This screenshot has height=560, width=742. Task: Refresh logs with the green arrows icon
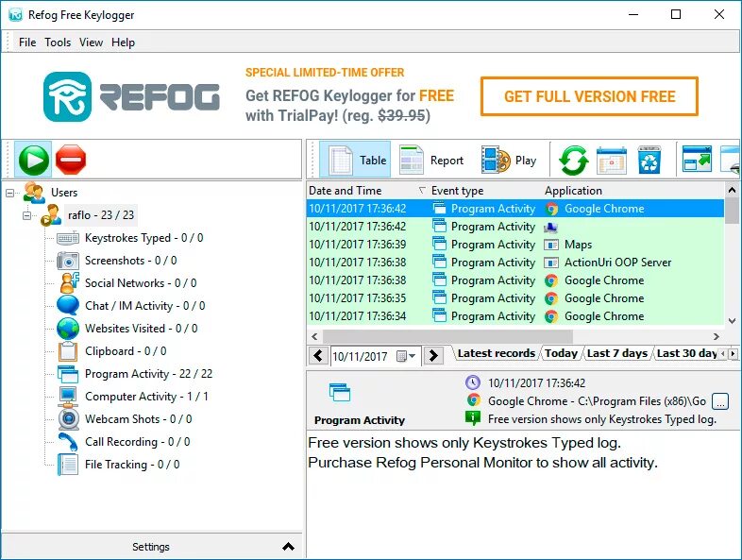click(574, 160)
